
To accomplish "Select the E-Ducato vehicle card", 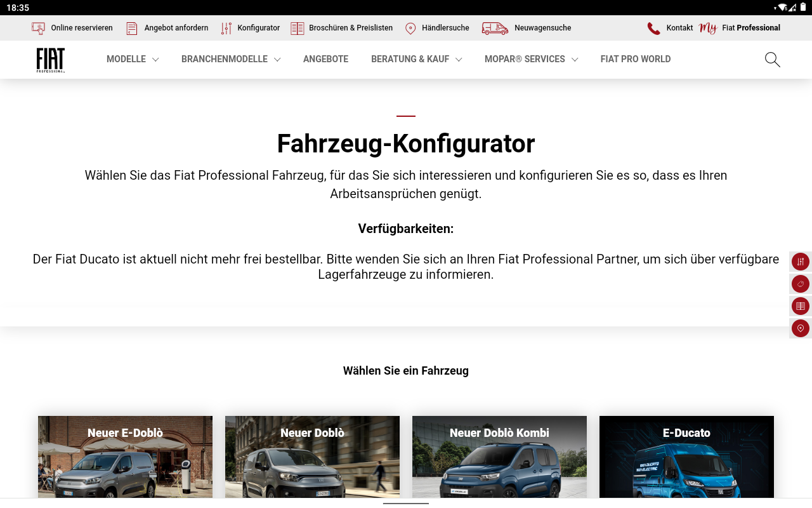I will [x=686, y=457].
